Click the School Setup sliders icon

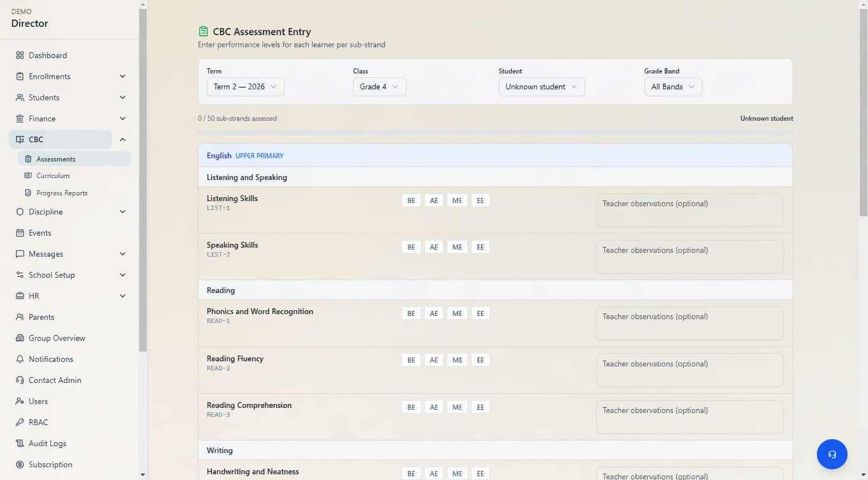pyautogui.click(x=20, y=275)
